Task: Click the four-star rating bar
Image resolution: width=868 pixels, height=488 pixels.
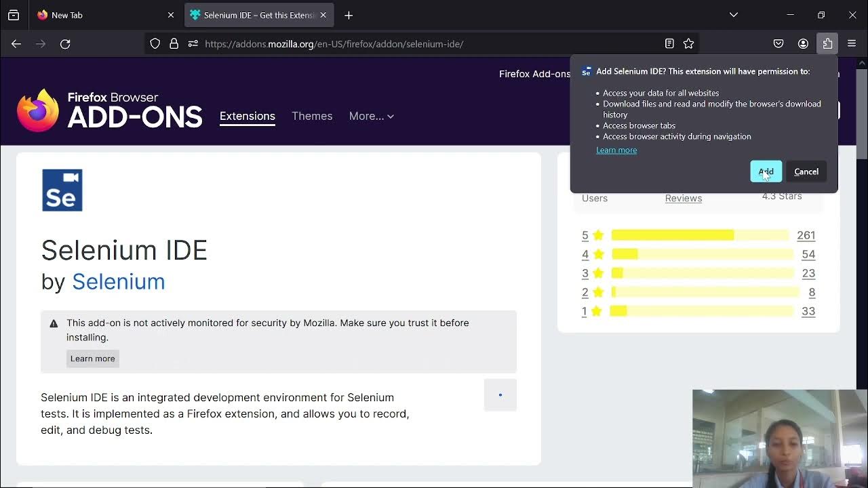Action: [x=703, y=254]
